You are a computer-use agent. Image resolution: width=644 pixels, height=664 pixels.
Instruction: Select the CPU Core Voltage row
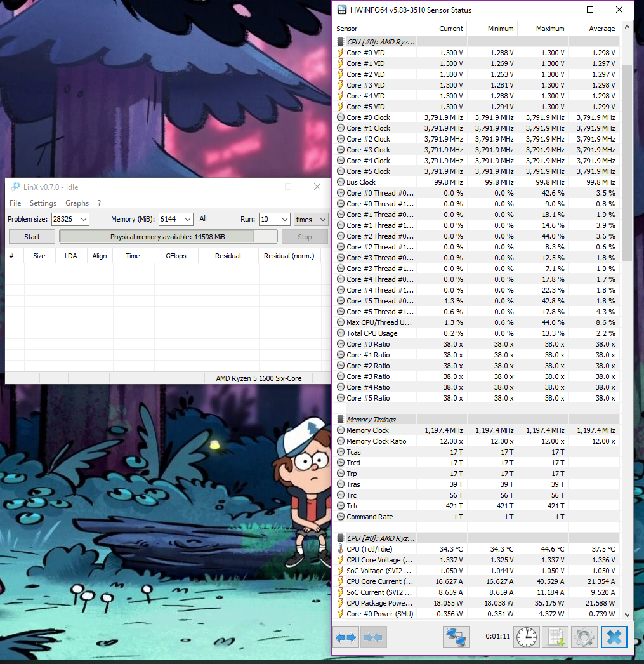click(477, 559)
